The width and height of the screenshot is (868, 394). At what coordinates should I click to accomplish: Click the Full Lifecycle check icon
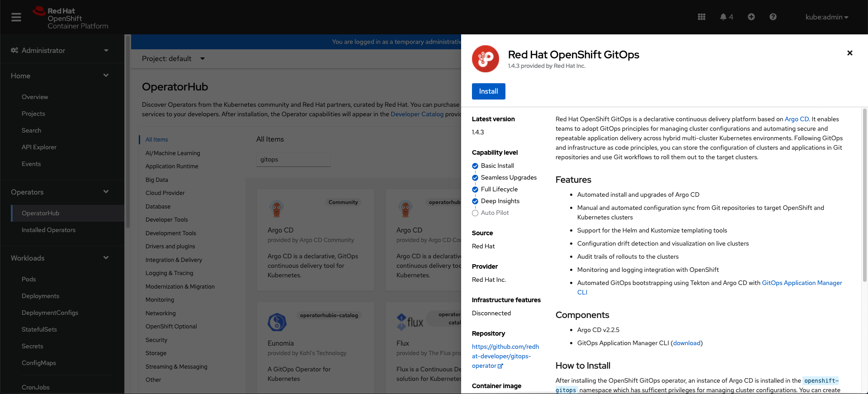pyautogui.click(x=475, y=190)
